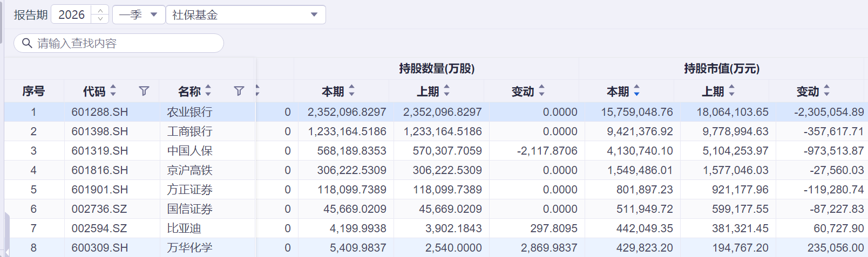The height and width of the screenshot is (257, 868).
Task: Select the 农业银行 row name
Action: click(190, 112)
